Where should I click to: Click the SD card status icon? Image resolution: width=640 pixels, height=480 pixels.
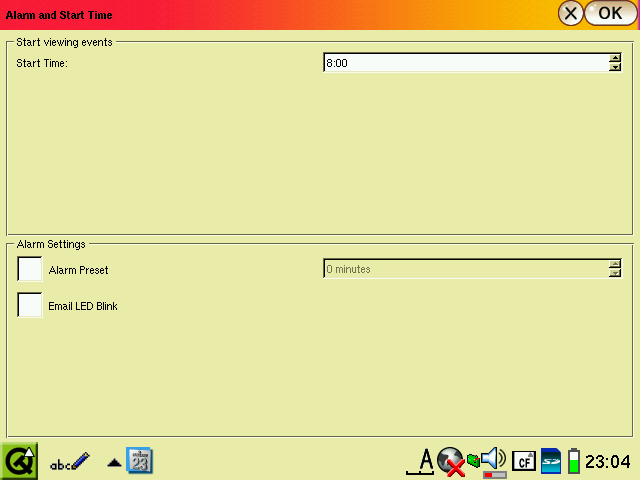tap(551, 461)
